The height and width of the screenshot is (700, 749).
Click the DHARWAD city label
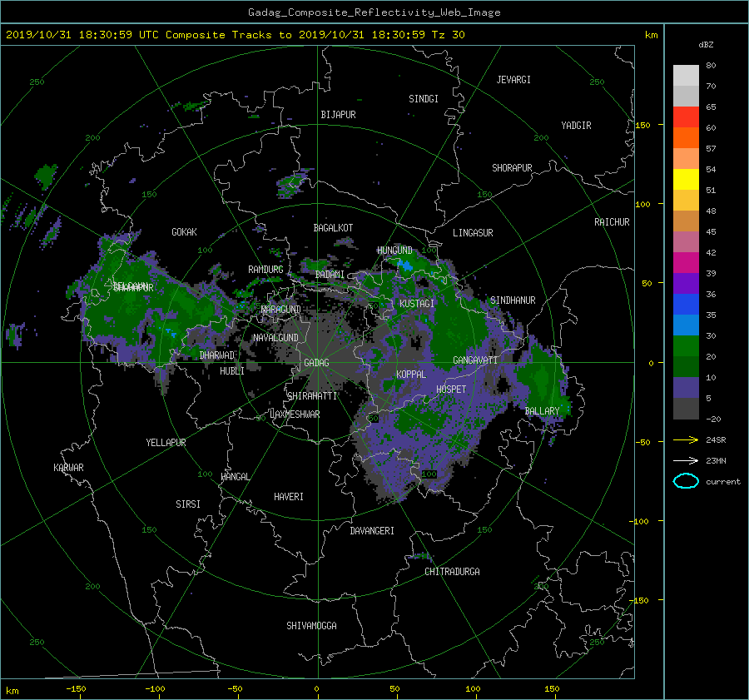click(217, 355)
